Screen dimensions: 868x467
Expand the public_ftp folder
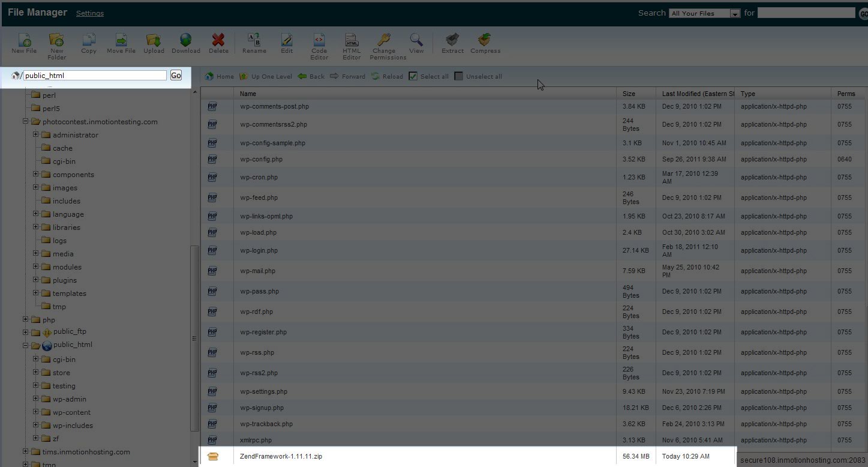pos(26,331)
